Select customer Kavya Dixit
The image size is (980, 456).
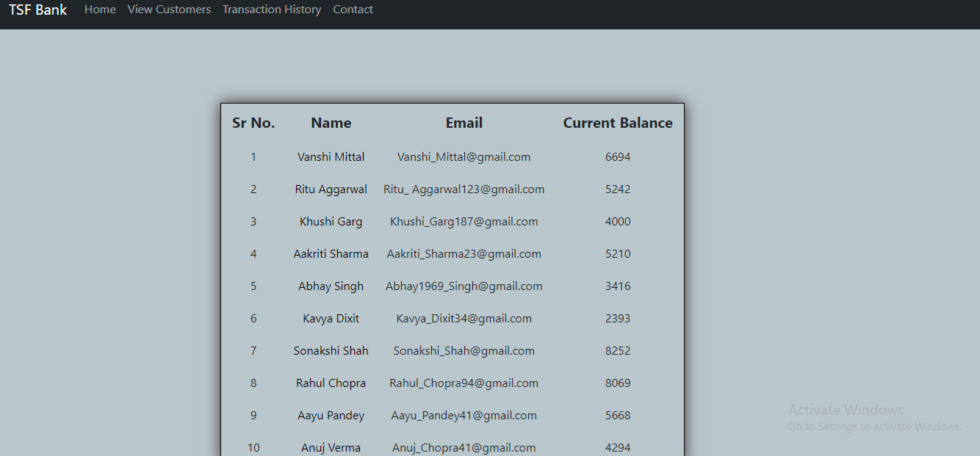(x=331, y=318)
